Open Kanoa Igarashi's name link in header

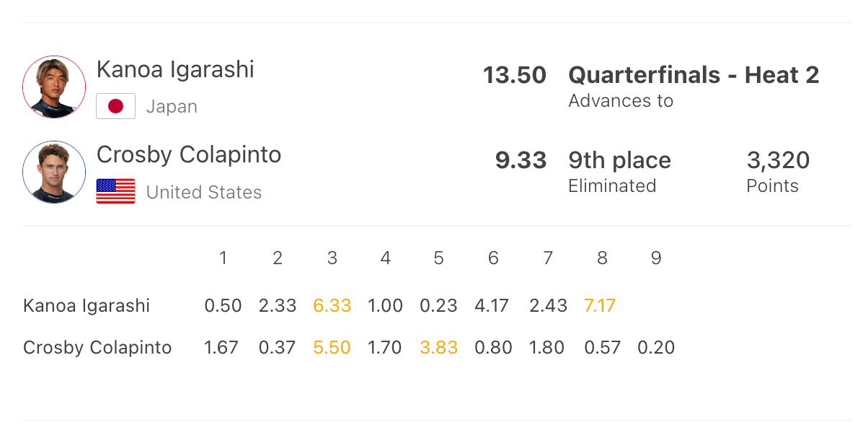click(175, 69)
